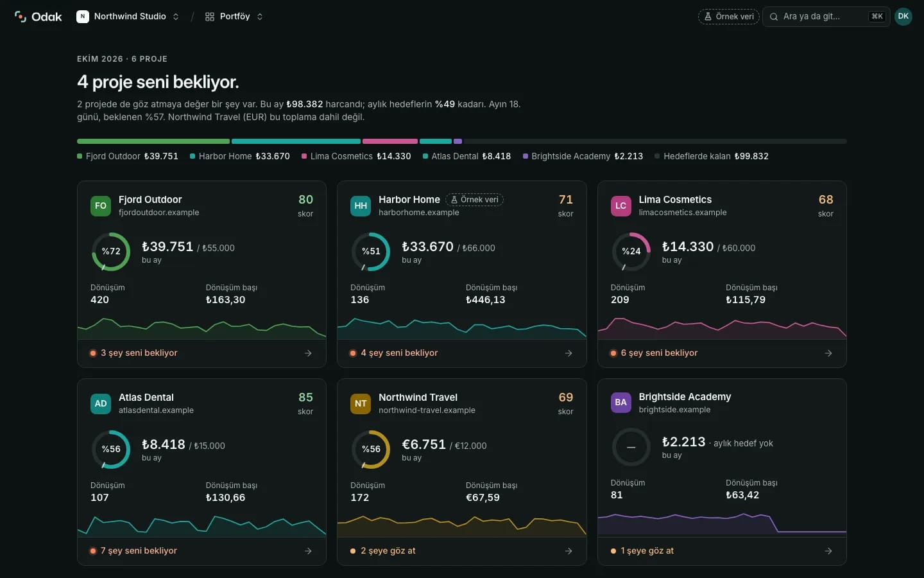Click the '2 şeye göz at' text

pos(388,551)
